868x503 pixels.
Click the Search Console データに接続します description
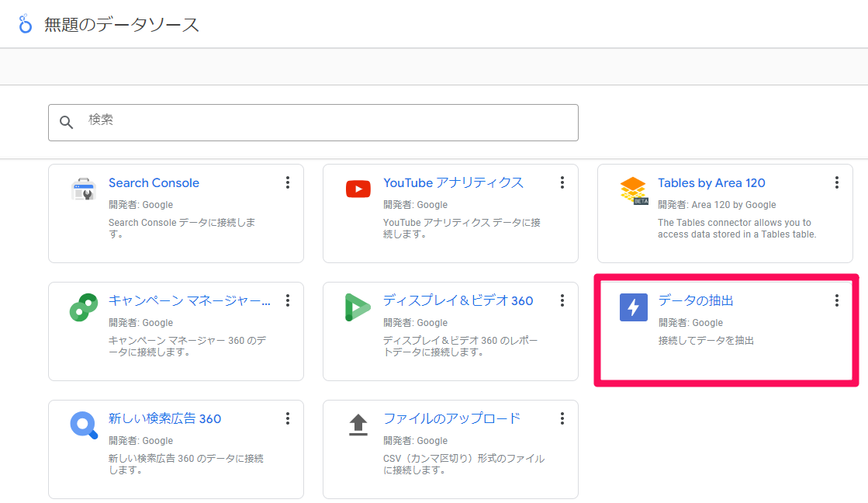[x=182, y=228]
